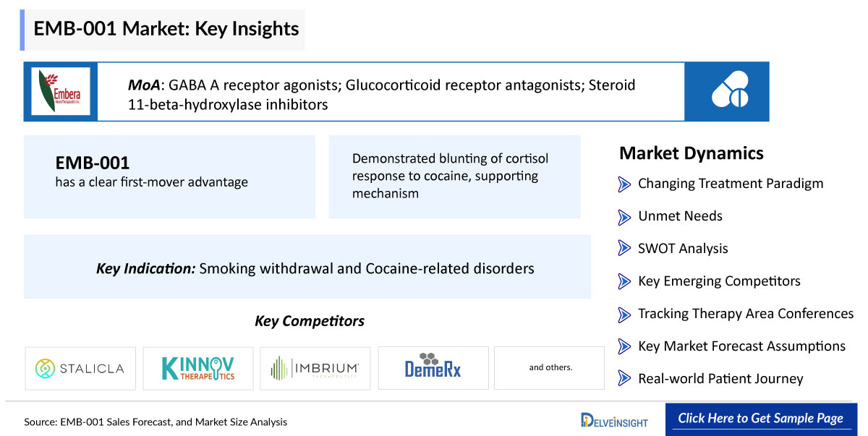Click the MoA description text bar

click(x=391, y=91)
